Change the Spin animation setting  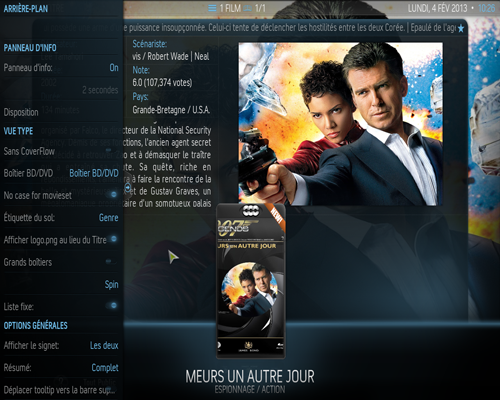(111, 284)
